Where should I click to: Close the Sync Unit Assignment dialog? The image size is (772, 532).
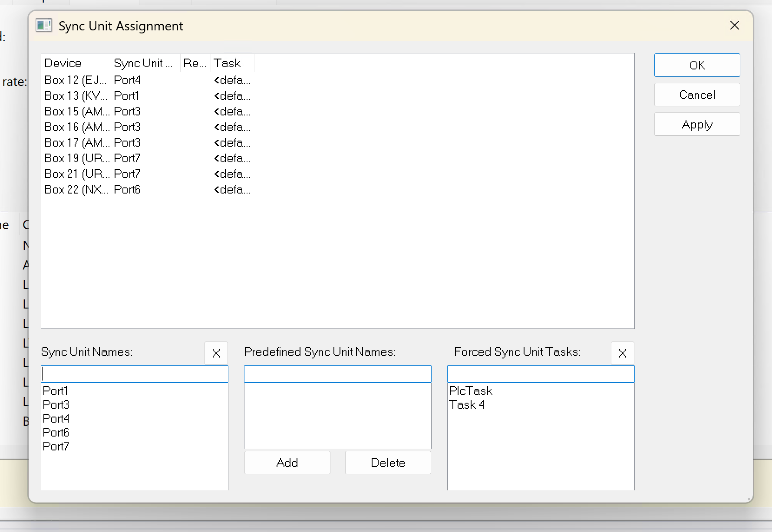click(x=734, y=26)
